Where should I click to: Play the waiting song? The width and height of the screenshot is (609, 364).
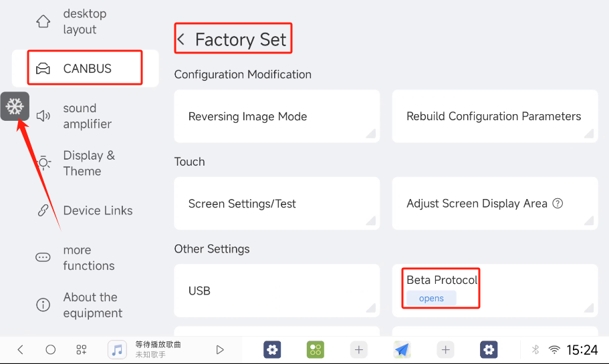pos(220,350)
